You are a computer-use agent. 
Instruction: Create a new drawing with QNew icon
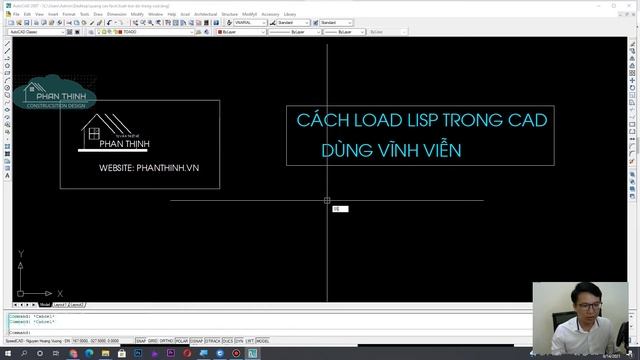pos(11,23)
